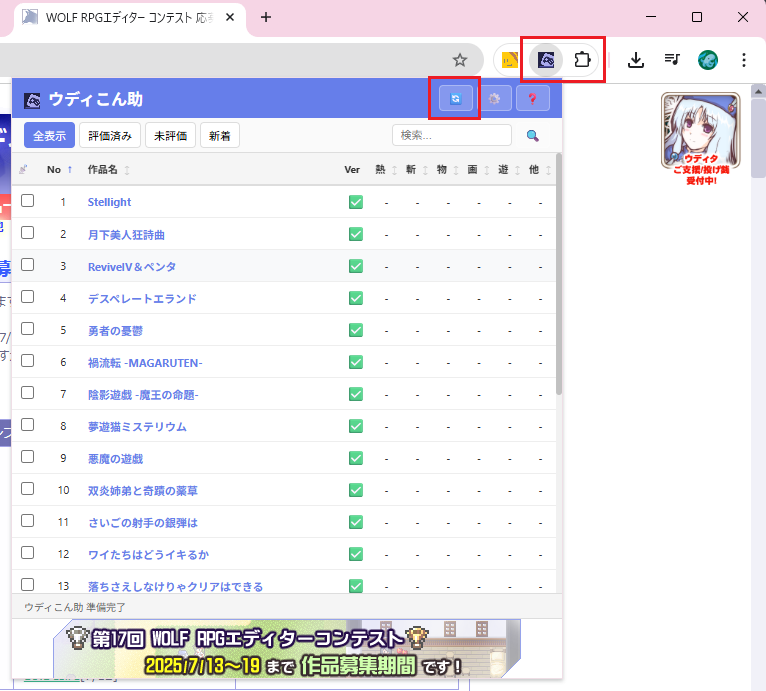This screenshot has height=691, width=766.
Task: Tick the checkbox for 月下美人狂詩曲
Action: click(x=27, y=233)
